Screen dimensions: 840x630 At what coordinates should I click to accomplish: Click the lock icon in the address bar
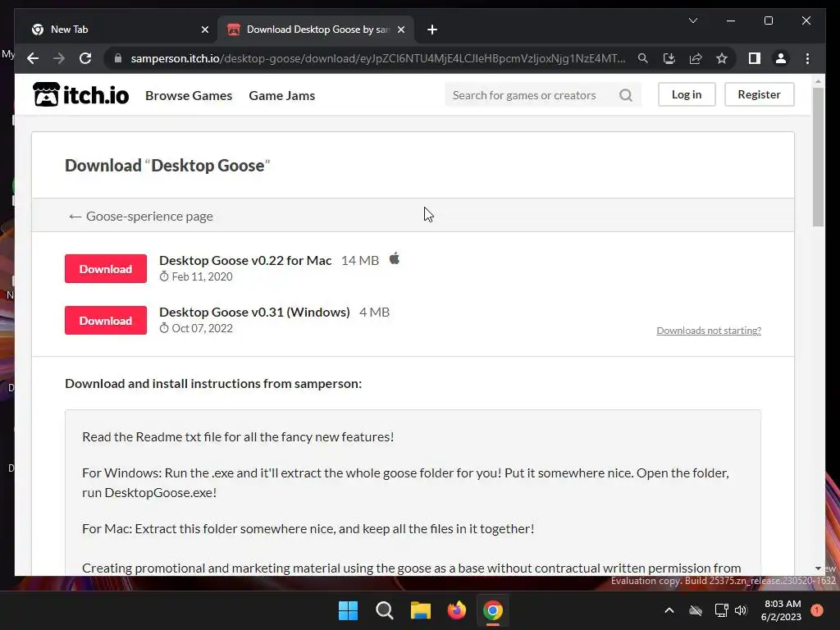click(118, 58)
